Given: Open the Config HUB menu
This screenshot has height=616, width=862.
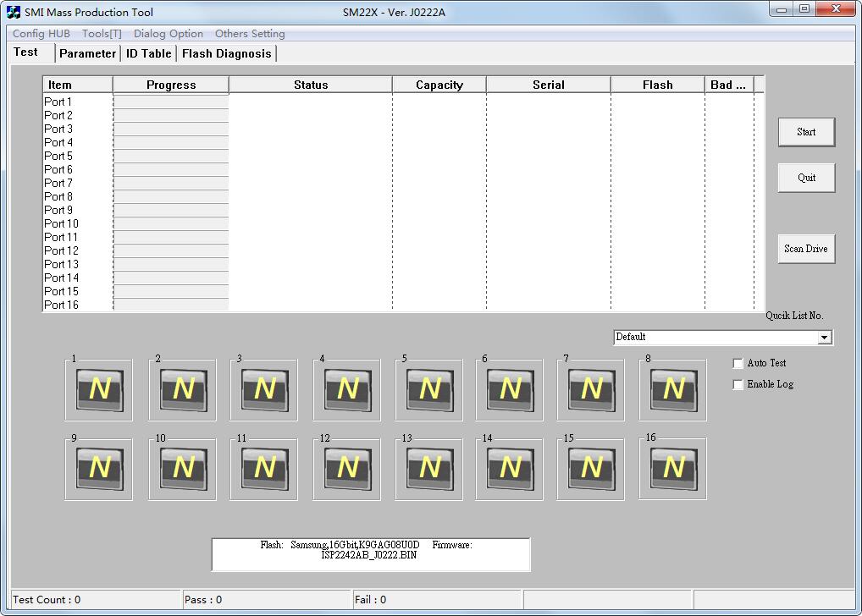Looking at the screenshot, I should (x=41, y=34).
